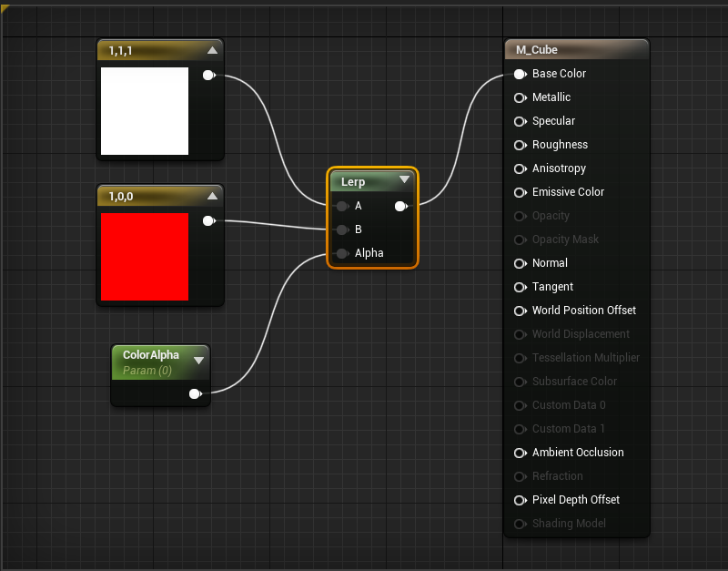Click the Lerp node Alpha input pin
The width and height of the screenshot is (728, 571).
[x=342, y=254]
